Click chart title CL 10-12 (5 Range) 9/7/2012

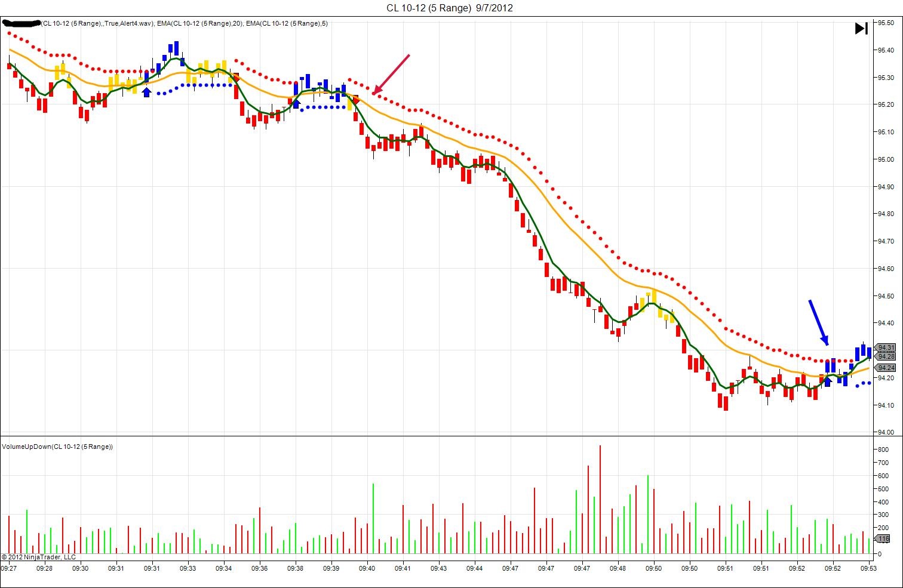(x=449, y=8)
